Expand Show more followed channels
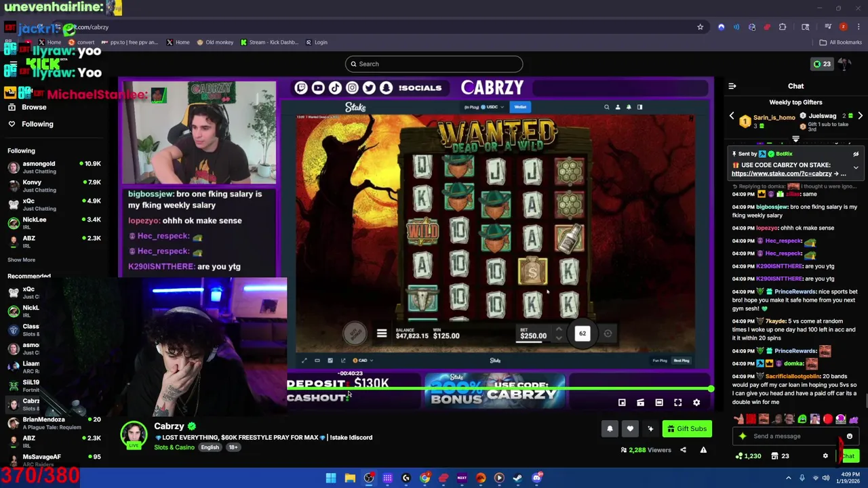868x488 pixels. click(21, 260)
